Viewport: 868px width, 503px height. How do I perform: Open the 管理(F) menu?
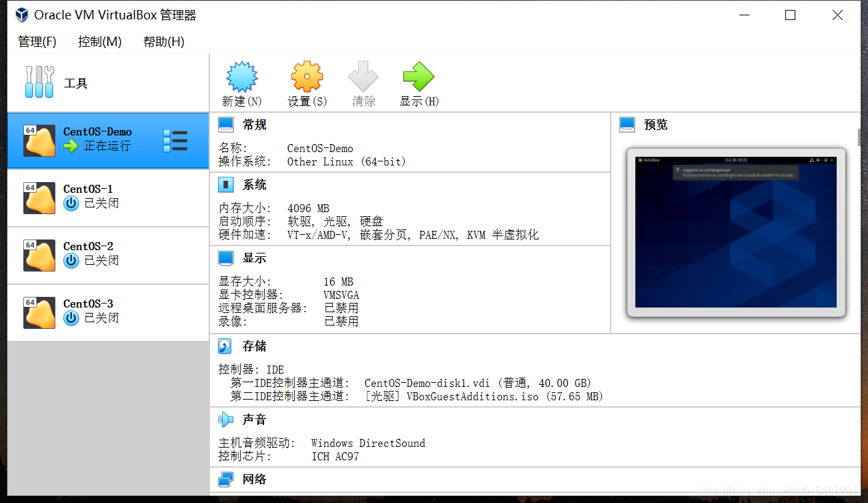pos(37,41)
